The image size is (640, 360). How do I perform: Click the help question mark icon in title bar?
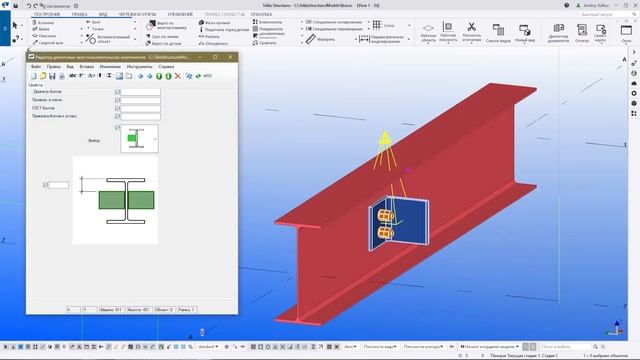[567, 5]
